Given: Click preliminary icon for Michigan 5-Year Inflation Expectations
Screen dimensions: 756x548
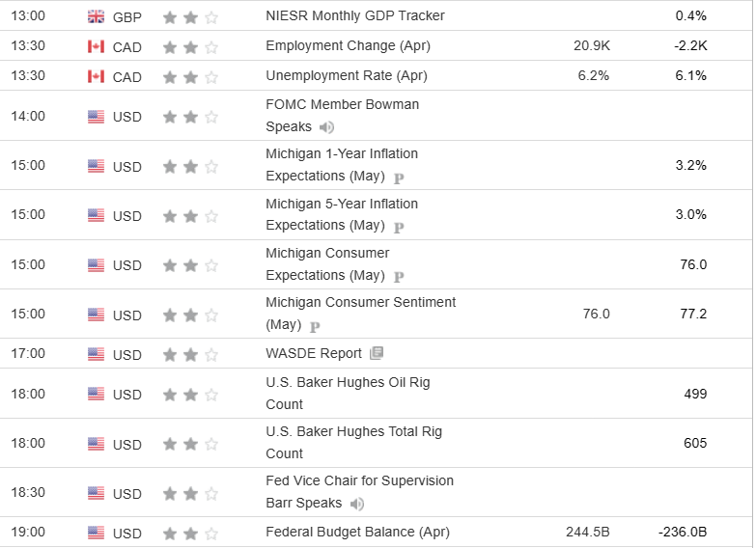Looking at the screenshot, I should (399, 227).
